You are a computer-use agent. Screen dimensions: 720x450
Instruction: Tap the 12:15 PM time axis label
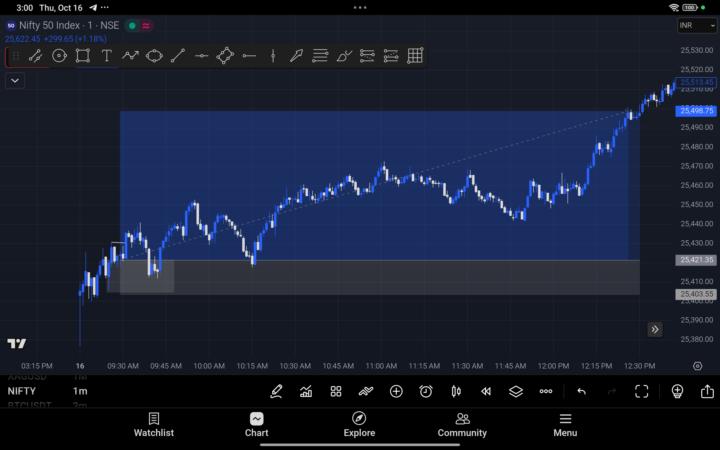(596, 366)
